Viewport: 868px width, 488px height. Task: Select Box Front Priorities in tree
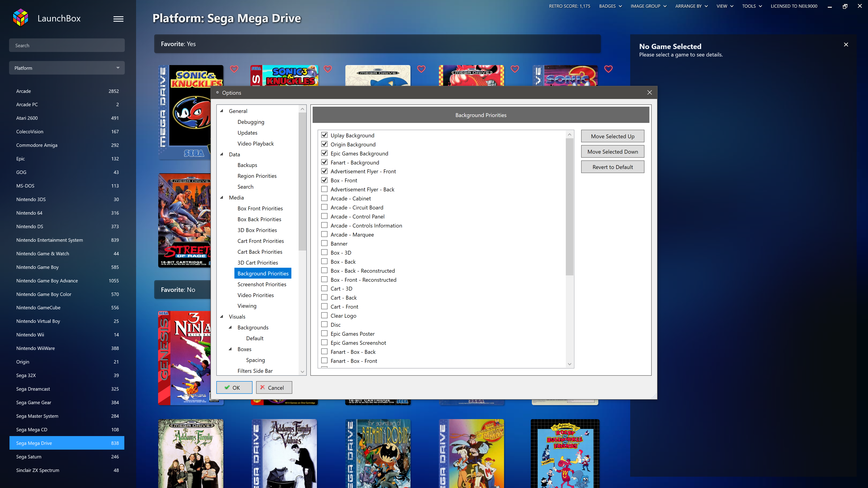[260, 209]
